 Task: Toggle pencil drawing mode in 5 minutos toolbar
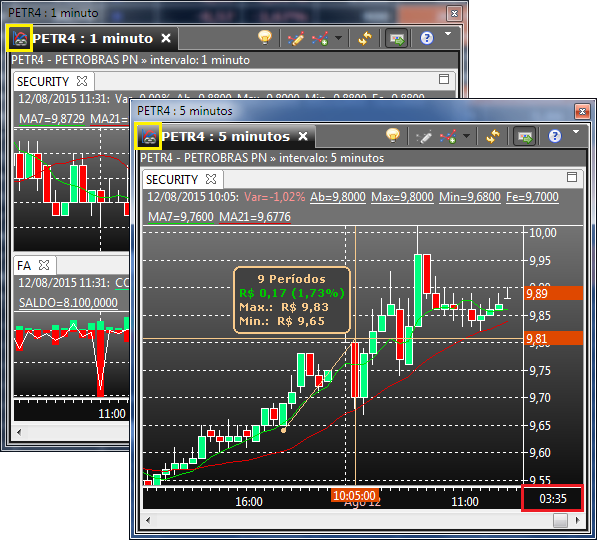pos(424,136)
